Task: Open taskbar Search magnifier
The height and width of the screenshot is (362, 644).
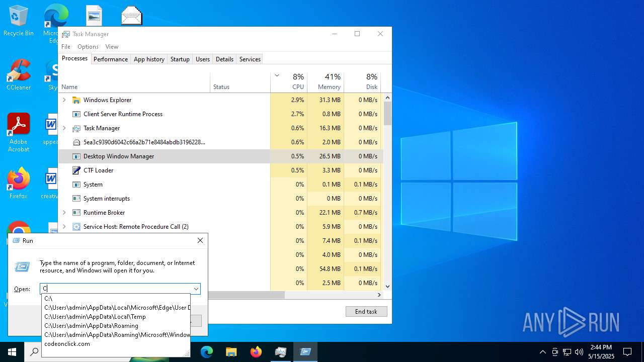Action: coord(34,352)
